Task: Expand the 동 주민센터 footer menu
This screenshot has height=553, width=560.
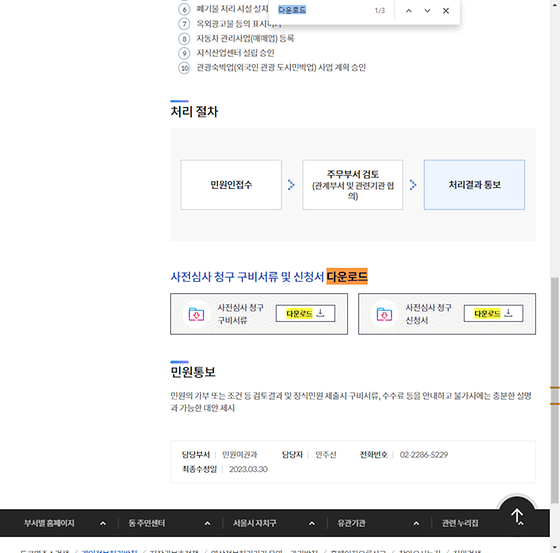Action: coord(169,523)
